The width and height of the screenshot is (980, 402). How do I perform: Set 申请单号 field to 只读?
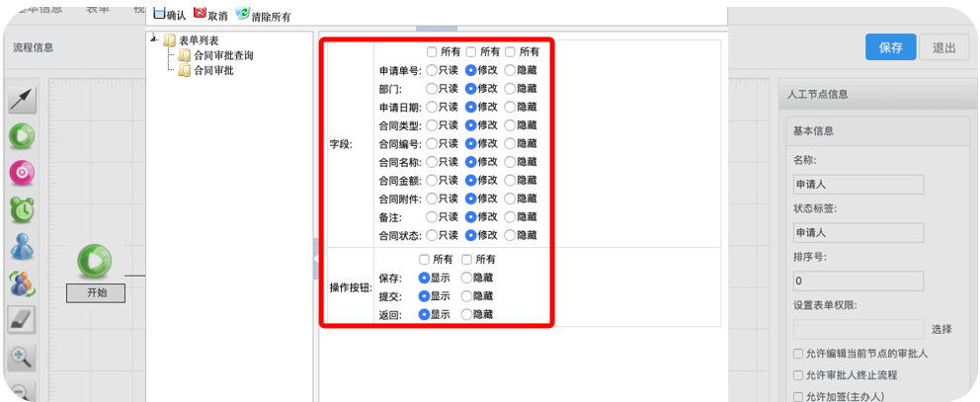[432, 70]
